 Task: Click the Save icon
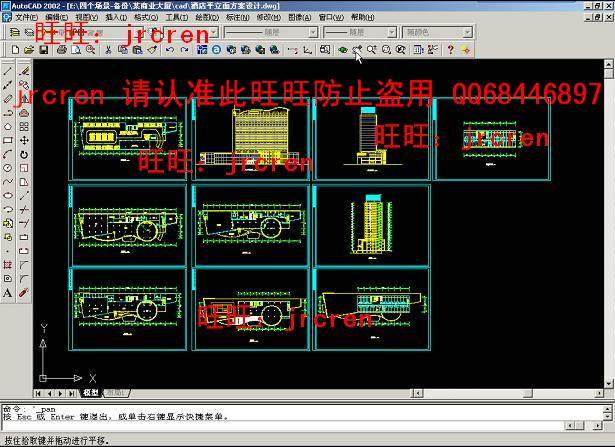[44, 50]
